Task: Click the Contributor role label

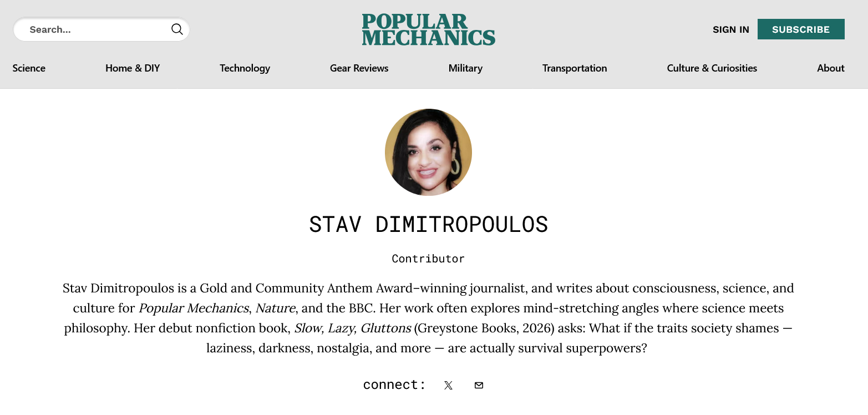Action: click(x=428, y=259)
